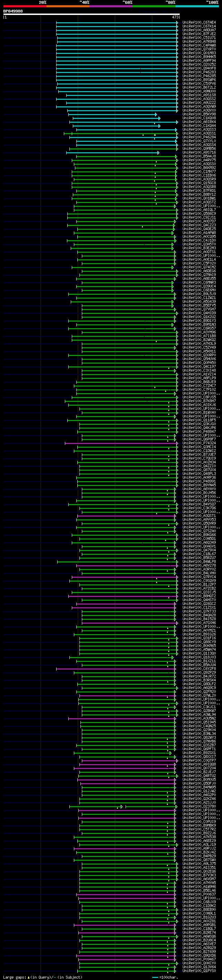Select hit label UniRef100_P46284
This screenshot has width=222, height=980.
click(x=199, y=137)
